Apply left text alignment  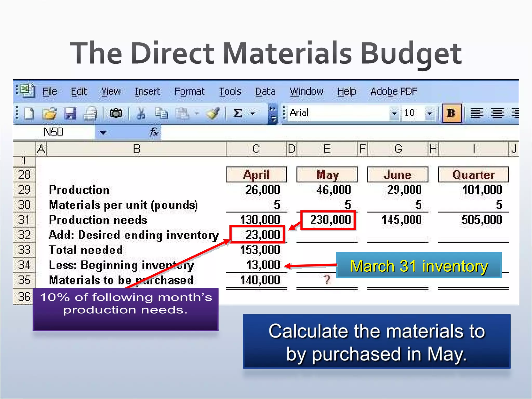click(477, 113)
